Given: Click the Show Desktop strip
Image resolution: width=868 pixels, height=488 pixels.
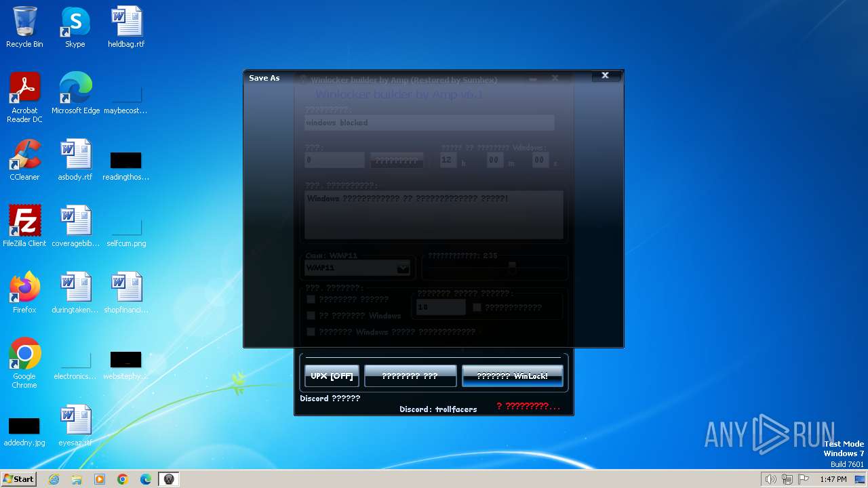Looking at the screenshot, I should (861, 479).
